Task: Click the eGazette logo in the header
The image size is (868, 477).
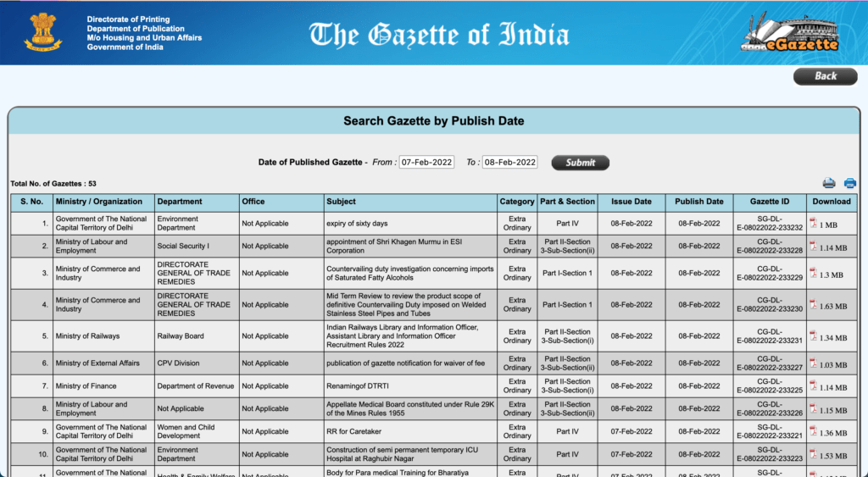Action: 789,32
